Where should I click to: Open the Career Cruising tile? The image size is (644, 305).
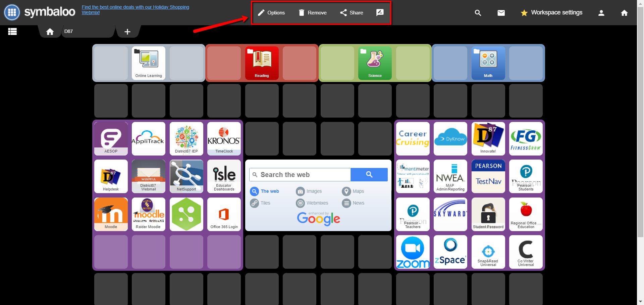click(413, 138)
